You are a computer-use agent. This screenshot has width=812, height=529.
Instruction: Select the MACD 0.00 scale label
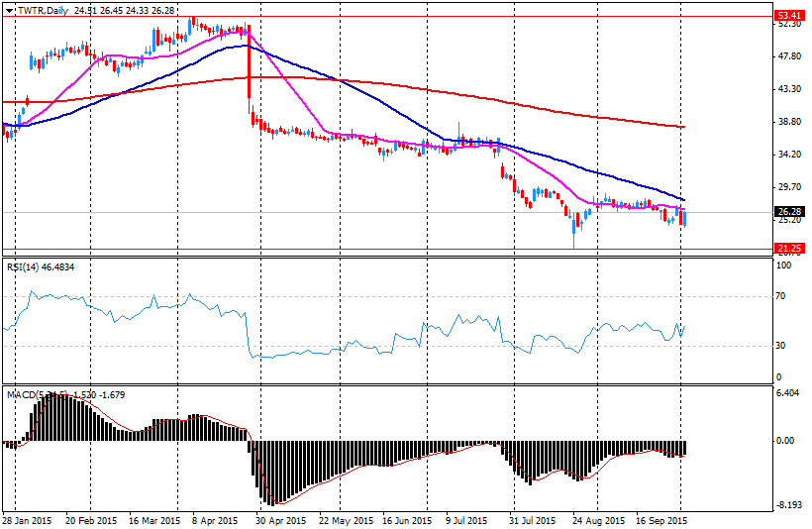785,441
